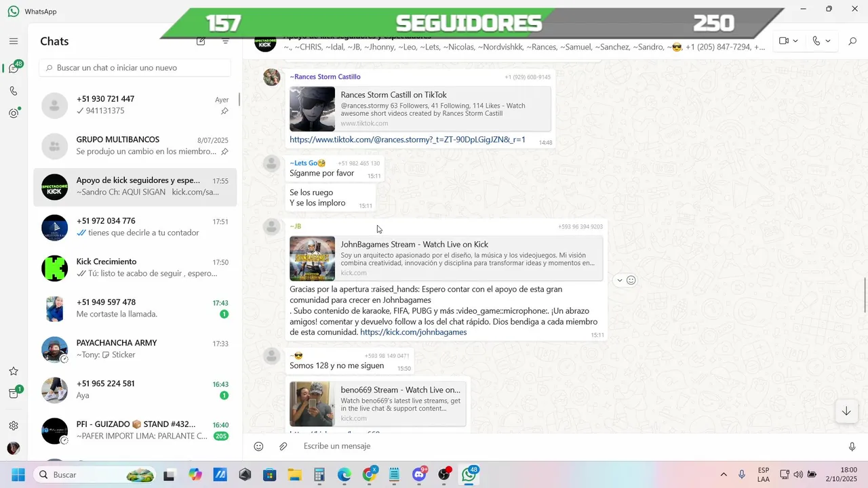Open File Explorer from taskbar
Image resolution: width=868 pixels, height=488 pixels.
click(294, 474)
